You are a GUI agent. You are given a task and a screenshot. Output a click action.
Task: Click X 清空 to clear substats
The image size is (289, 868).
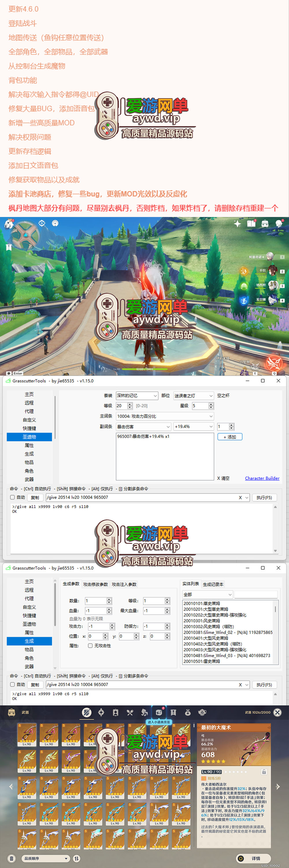click(x=223, y=478)
